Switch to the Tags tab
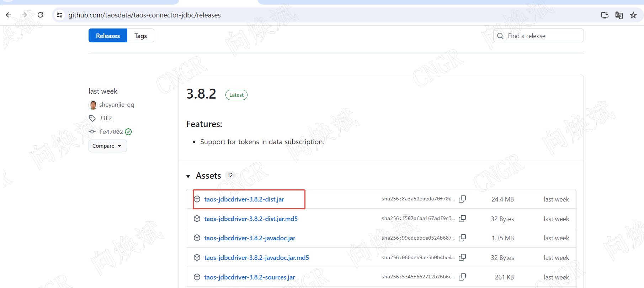644x288 pixels. point(140,36)
